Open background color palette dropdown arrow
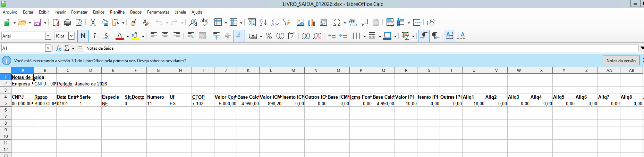Viewport: 644px width, 157px height. tap(143, 36)
